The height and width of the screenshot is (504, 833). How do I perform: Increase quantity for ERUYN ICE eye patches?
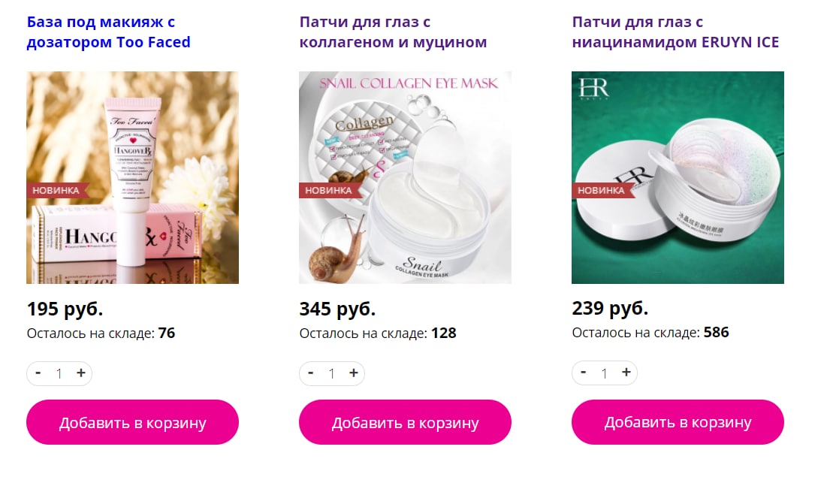(x=626, y=373)
